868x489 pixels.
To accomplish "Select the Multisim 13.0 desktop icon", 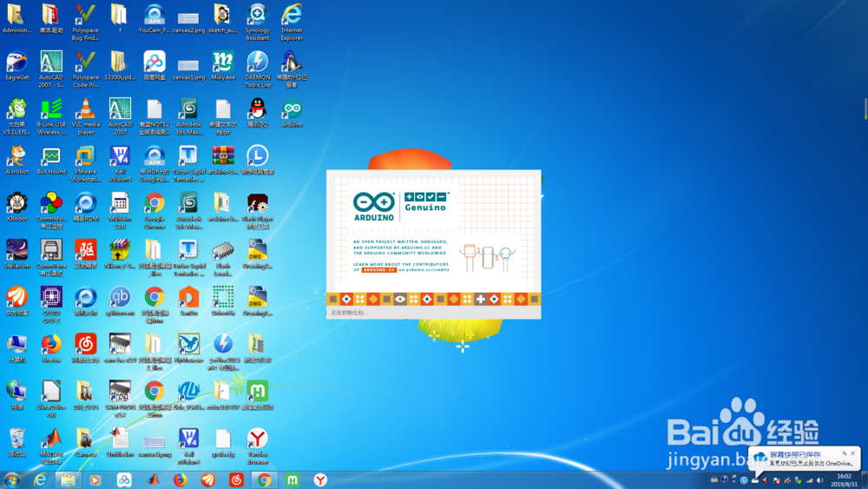I will coord(120,211).
